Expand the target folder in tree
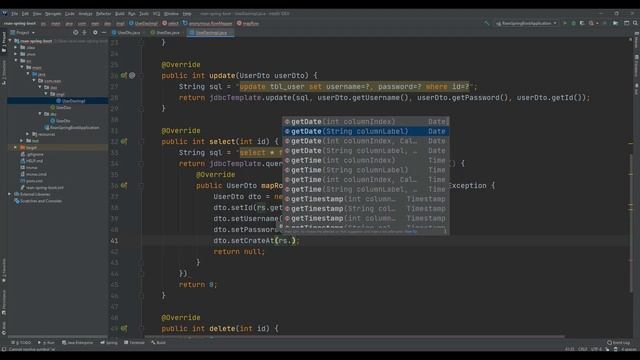Image resolution: width=640 pixels, height=360 pixels. tap(16, 147)
